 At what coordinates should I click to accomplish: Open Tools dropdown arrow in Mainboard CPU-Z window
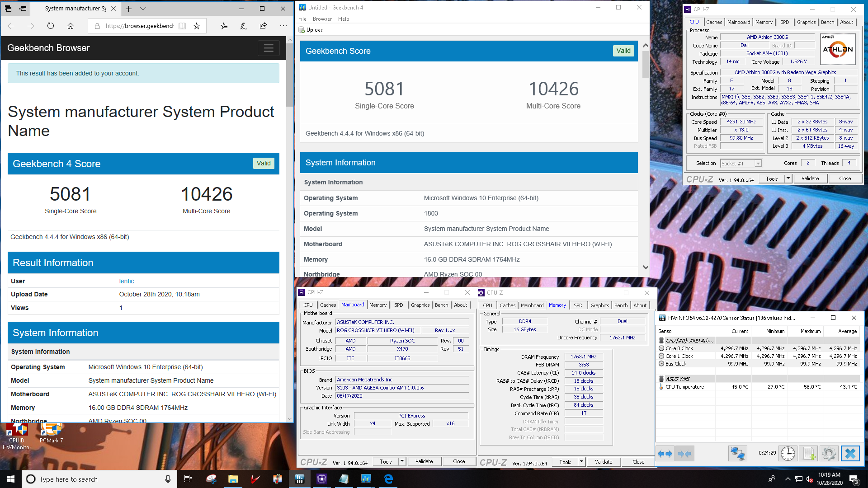[x=402, y=461]
